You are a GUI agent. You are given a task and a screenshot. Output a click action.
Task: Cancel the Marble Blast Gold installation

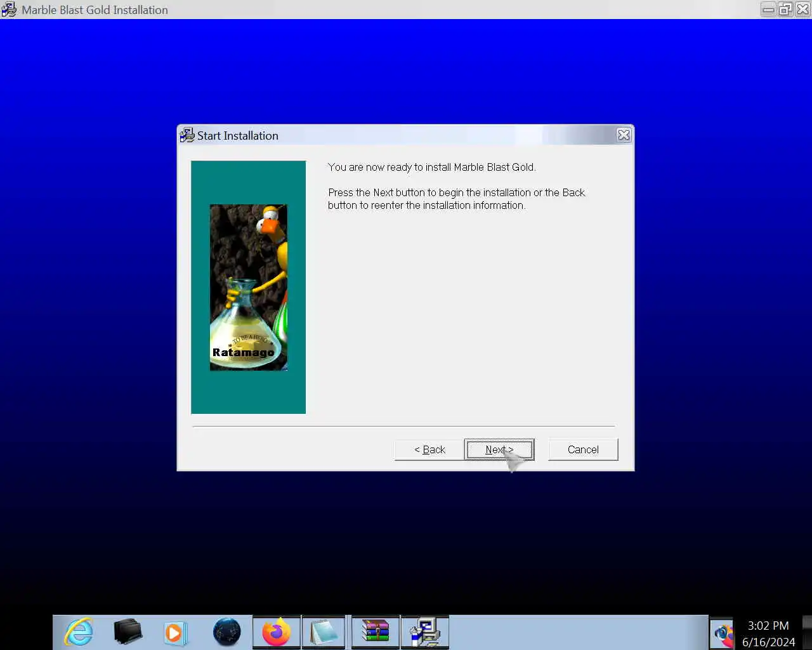click(x=583, y=449)
